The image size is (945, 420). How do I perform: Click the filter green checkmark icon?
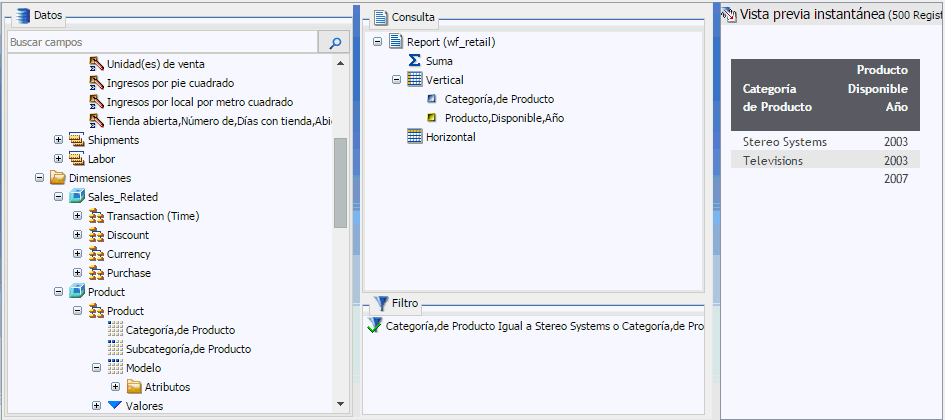tap(374, 326)
